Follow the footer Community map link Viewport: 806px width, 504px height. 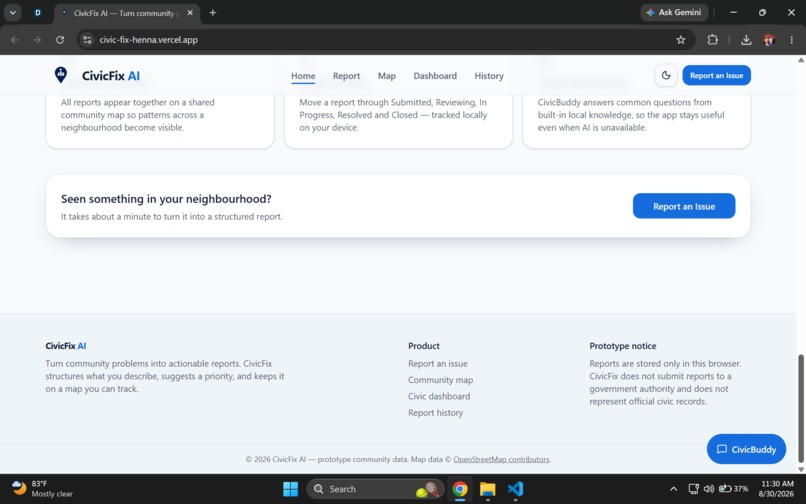pos(441,380)
